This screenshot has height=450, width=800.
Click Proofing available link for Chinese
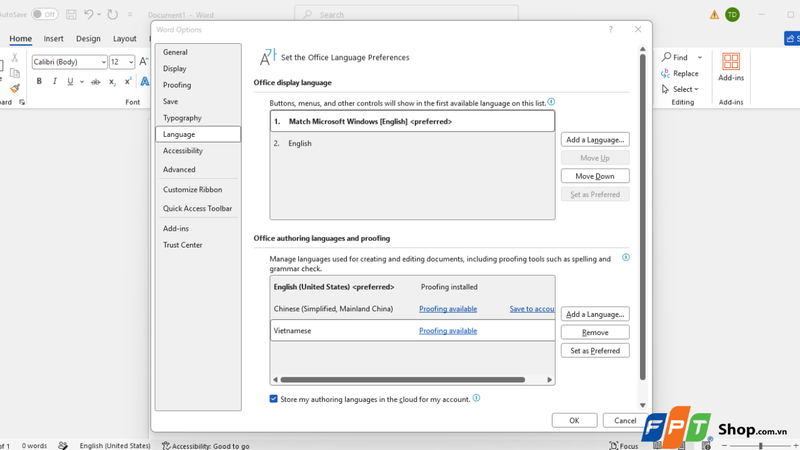coord(448,309)
